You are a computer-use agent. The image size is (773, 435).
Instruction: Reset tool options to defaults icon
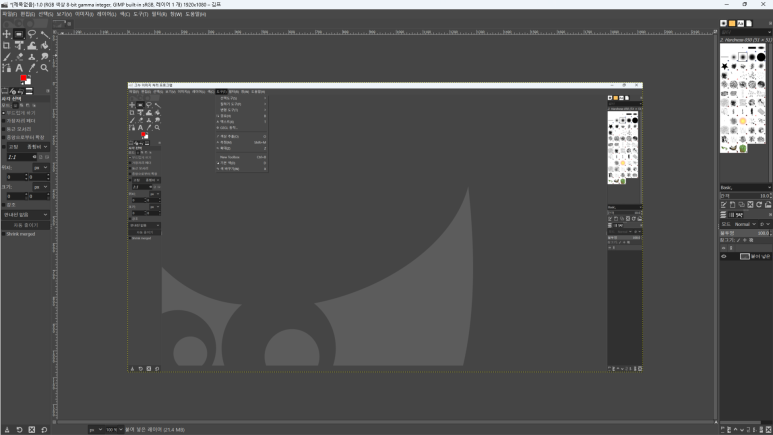coord(44,430)
